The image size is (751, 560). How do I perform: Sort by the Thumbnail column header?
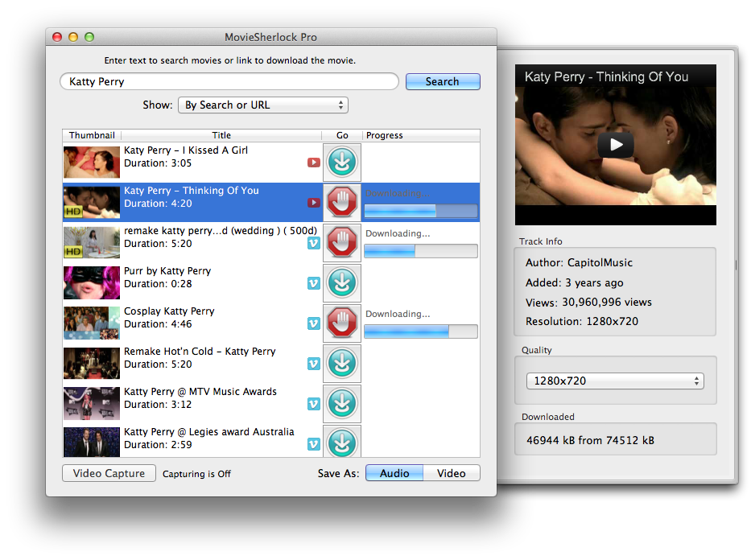[x=92, y=135]
